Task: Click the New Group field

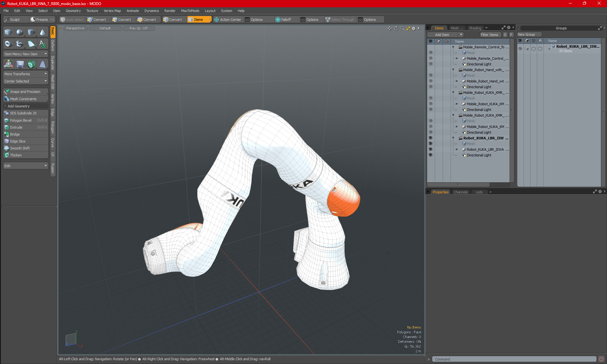Action: point(529,34)
